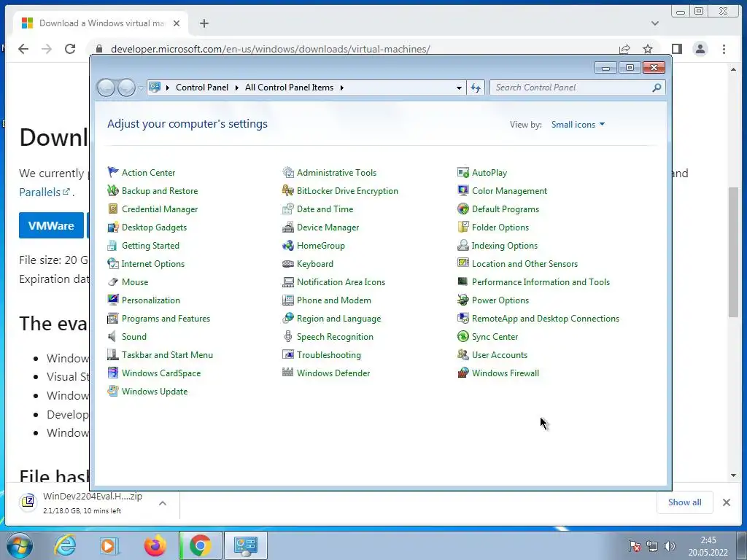Open Firefox from the taskbar
The height and width of the screenshot is (560, 747).
pyautogui.click(x=155, y=545)
